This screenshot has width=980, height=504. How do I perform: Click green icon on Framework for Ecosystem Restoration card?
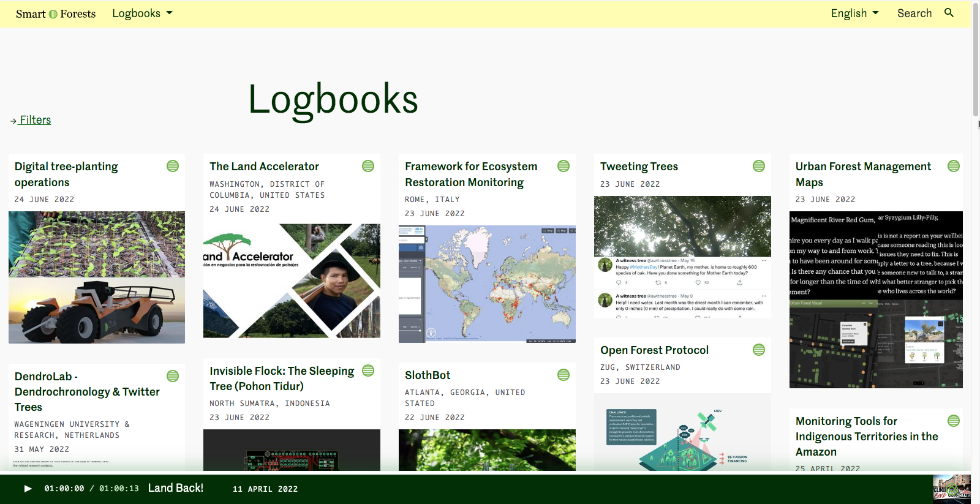click(x=563, y=166)
